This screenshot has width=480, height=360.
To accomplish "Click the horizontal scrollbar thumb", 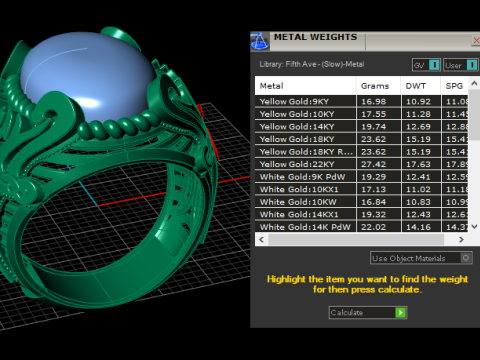I will pyautogui.click(x=356, y=239).
